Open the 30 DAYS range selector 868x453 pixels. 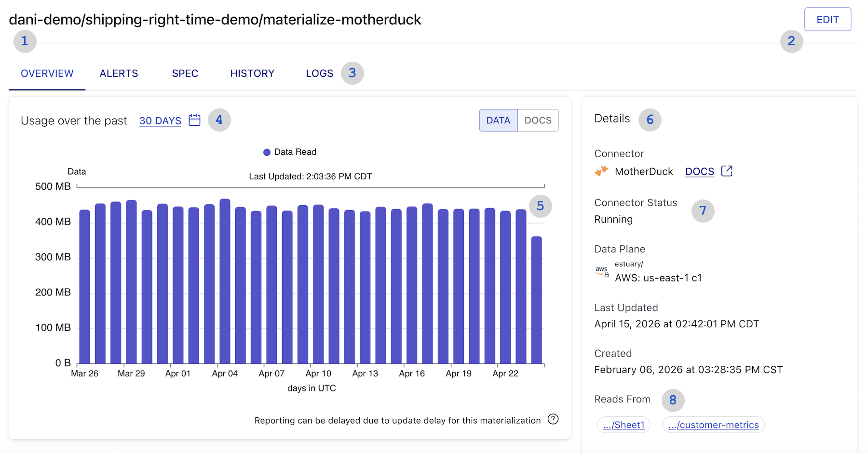pos(160,121)
